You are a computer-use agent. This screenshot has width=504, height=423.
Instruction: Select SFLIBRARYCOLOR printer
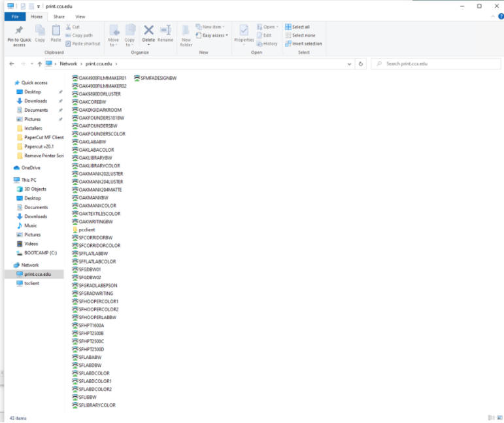click(94, 405)
